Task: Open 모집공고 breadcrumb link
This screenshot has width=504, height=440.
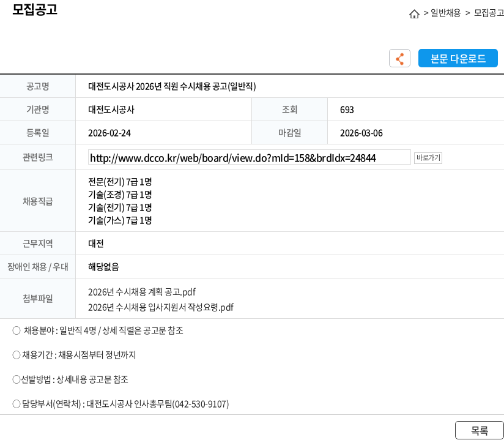Action: [x=489, y=13]
